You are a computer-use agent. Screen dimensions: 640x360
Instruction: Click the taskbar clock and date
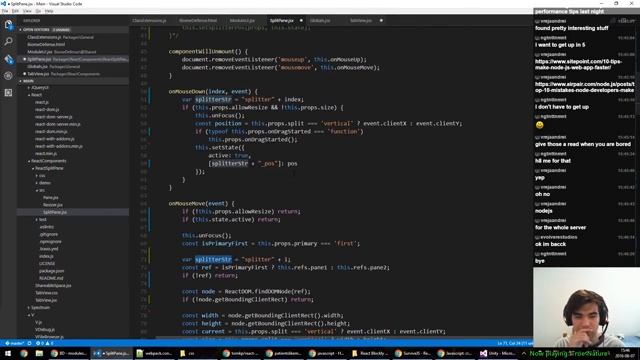point(625,353)
